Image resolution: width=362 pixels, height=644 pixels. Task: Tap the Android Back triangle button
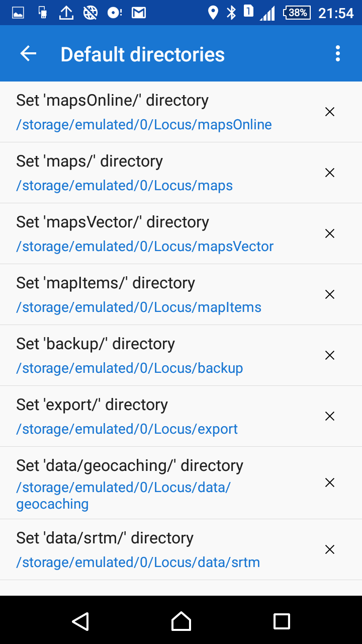click(80, 621)
